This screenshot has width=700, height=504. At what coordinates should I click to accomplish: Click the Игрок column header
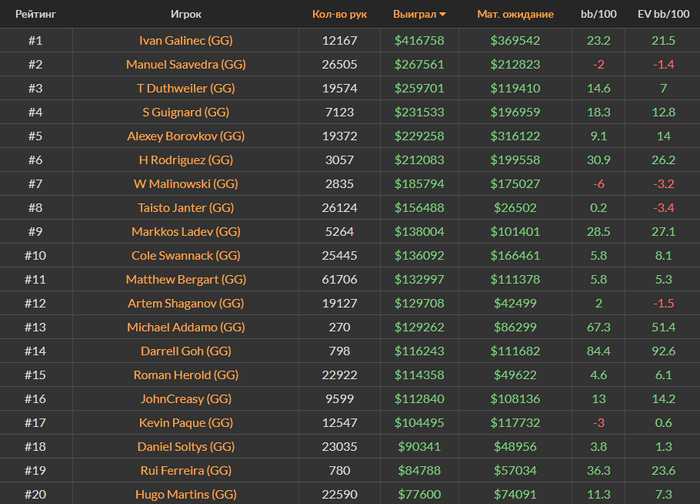(186, 15)
